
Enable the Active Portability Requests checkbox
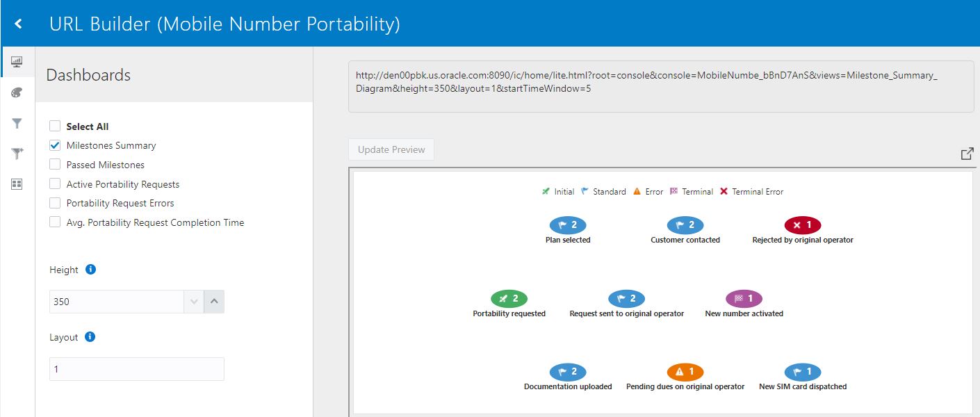pos(54,183)
